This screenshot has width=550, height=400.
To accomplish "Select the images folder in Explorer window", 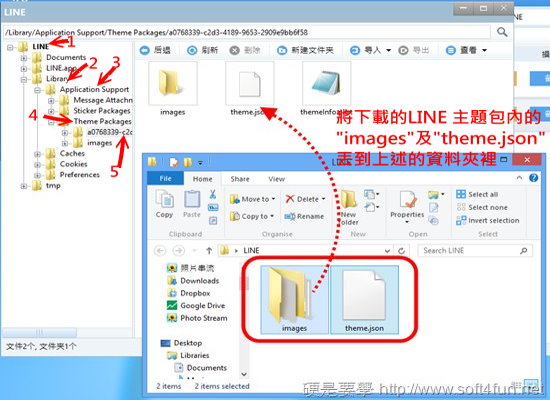I will 294,300.
